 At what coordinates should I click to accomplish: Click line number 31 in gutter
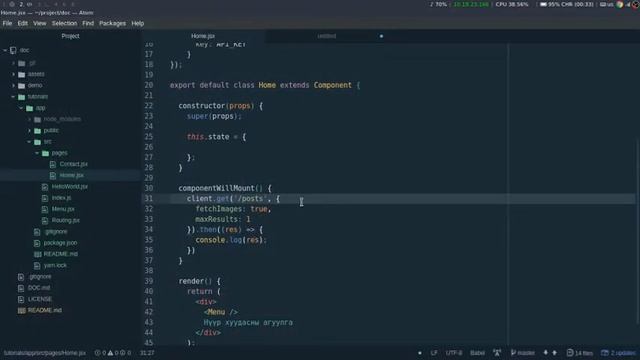point(149,199)
